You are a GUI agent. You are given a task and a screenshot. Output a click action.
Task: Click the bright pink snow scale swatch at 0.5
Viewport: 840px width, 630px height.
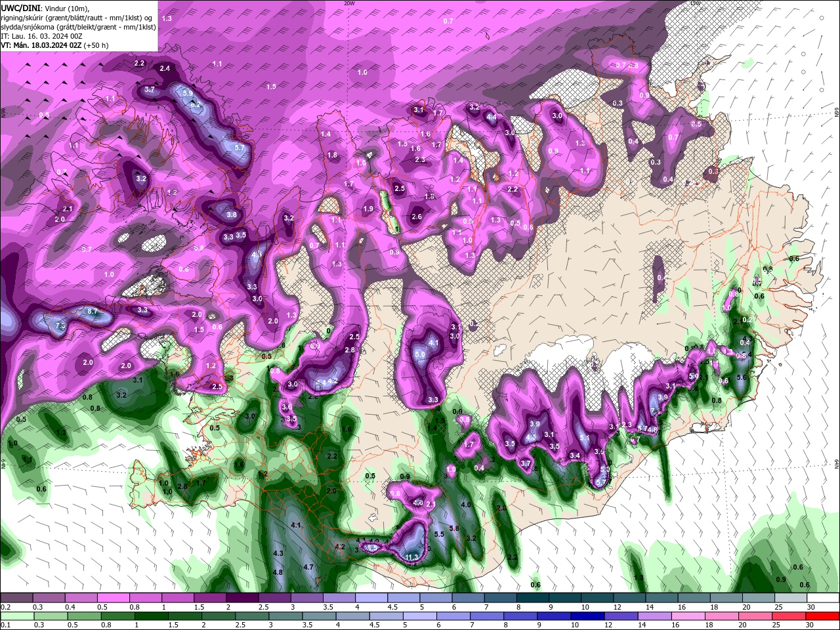point(113,598)
